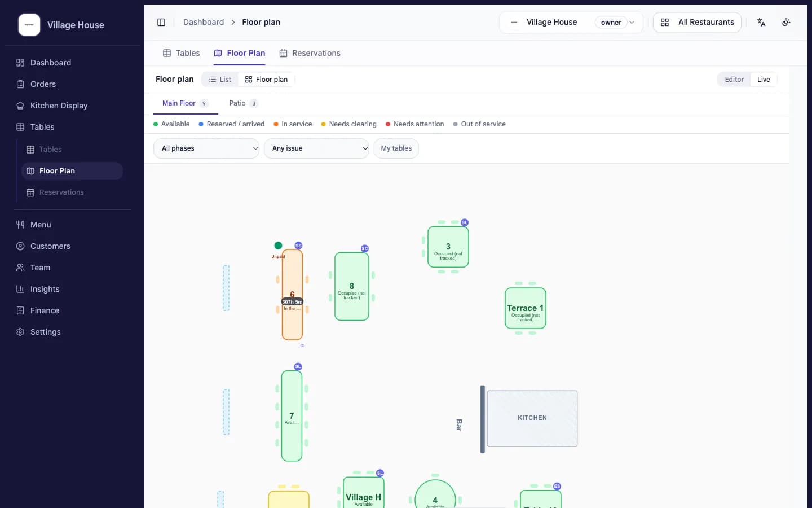The height and width of the screenshot is (508, 812).
Task: Open the Reservations tab
Action: 310,53
